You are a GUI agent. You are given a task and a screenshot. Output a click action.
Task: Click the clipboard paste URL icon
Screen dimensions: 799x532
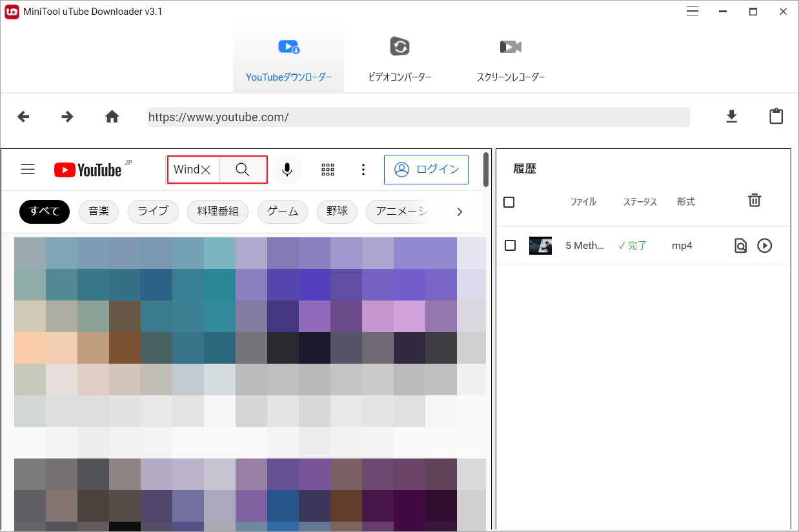[x=776, y=116]
